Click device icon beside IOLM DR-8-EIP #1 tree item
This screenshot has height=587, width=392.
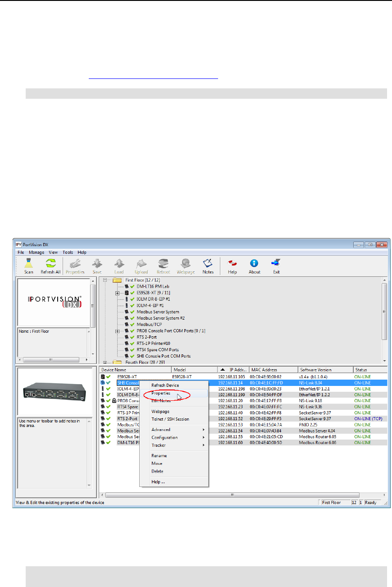127,299
